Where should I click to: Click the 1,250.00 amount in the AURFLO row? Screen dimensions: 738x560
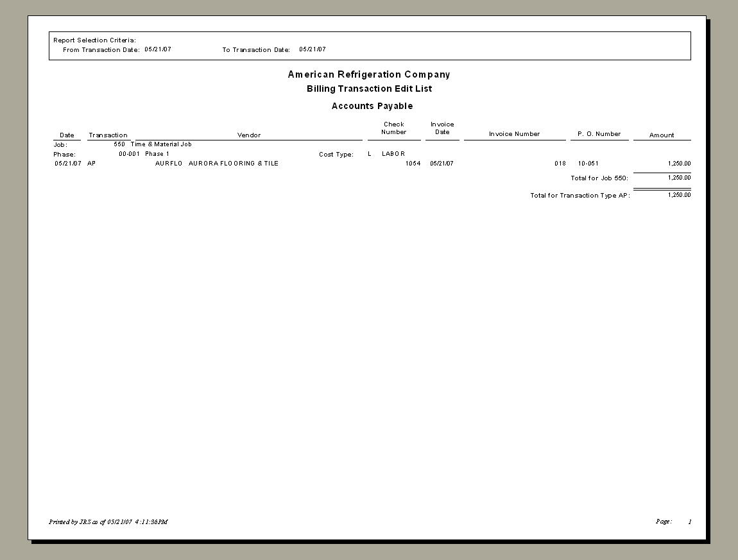click(679, 164)
